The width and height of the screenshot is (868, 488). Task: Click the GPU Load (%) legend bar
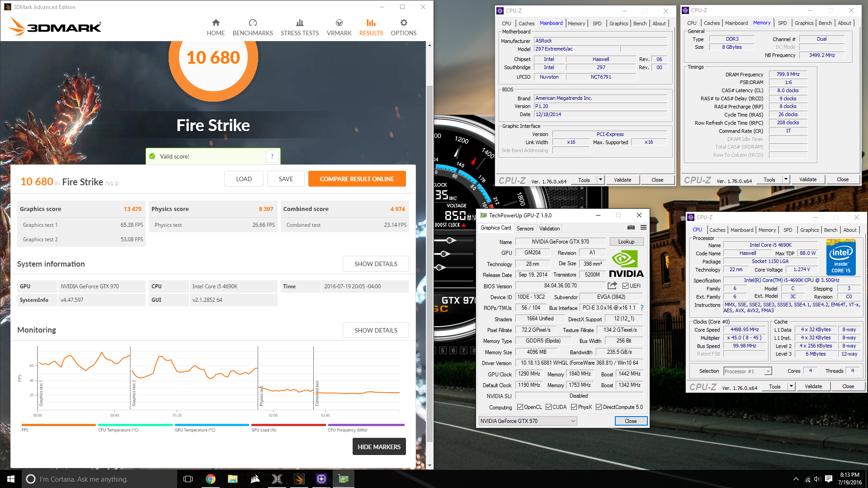[x=288, y=425]
